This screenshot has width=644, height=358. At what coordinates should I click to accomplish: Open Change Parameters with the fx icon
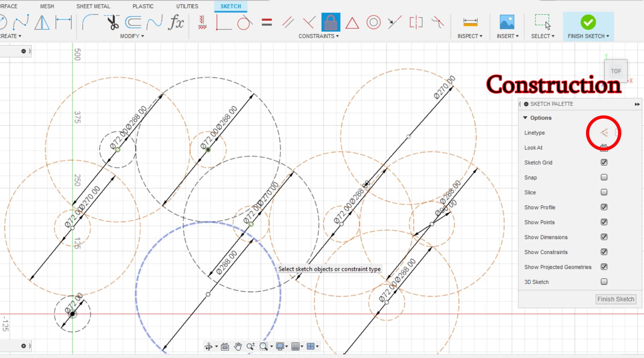coord(176,23)
